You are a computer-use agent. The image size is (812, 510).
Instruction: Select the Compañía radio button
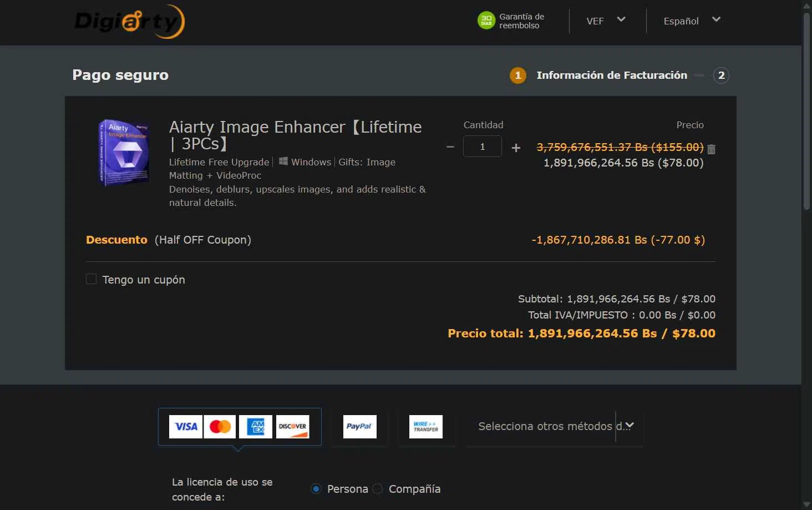pyautogui.click(x=378, y=489)
